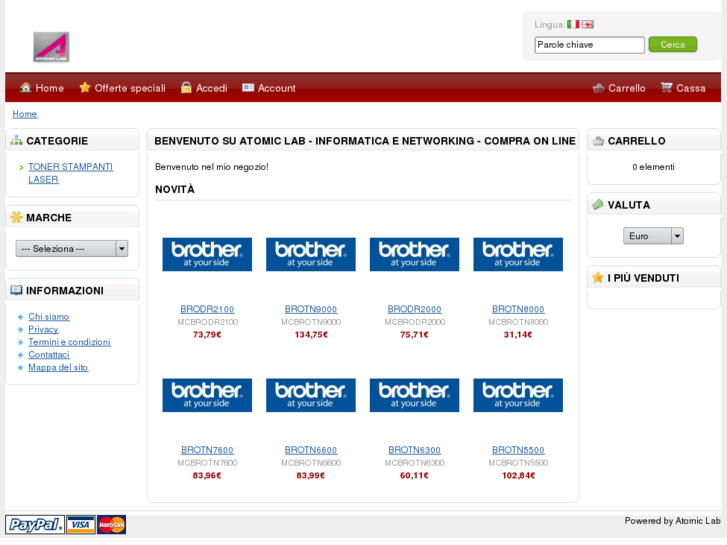727x545 pixels.
Task: Open product link BROTN6600
Action: click(x=311, y=450)
